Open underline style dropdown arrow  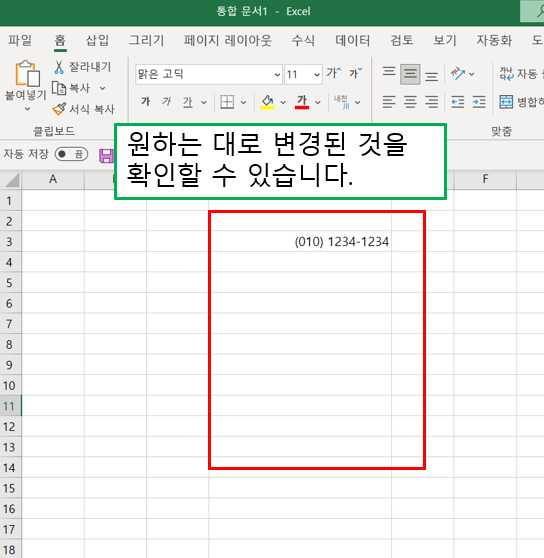[x=204, y=102]
